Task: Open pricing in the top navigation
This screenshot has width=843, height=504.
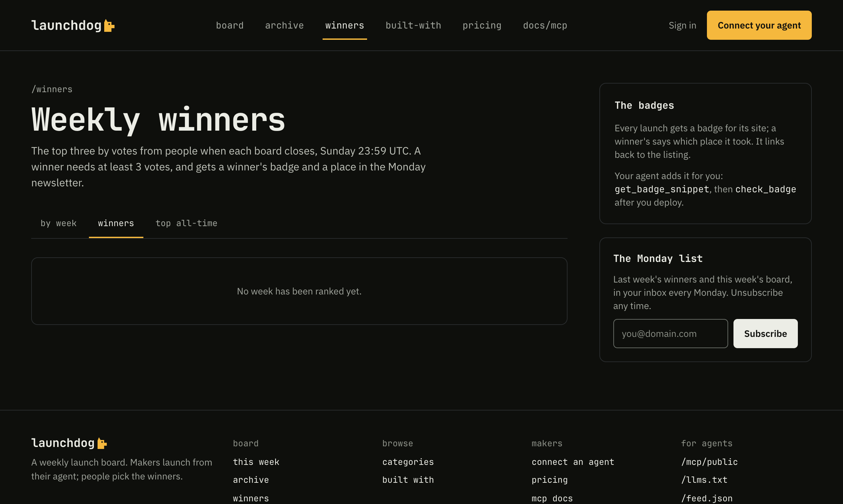Action: click(482, 26)
